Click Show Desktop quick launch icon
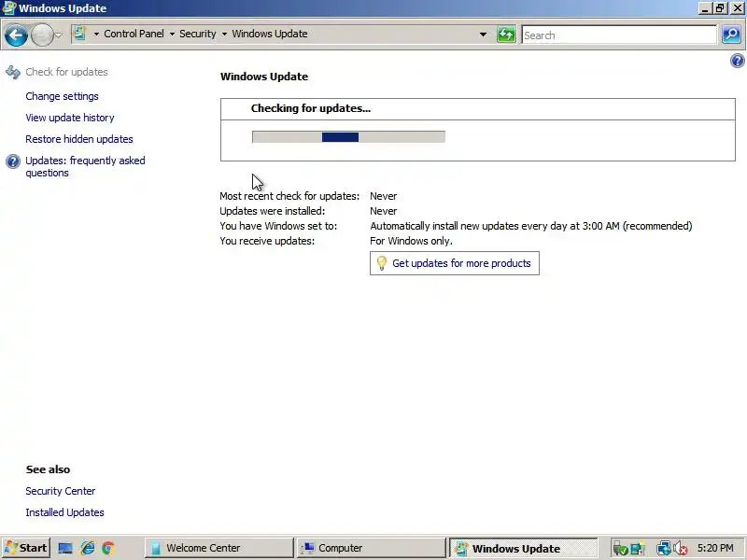Viewport: 747px width, 560px height. pyautogui.click(x=65, y=548)
